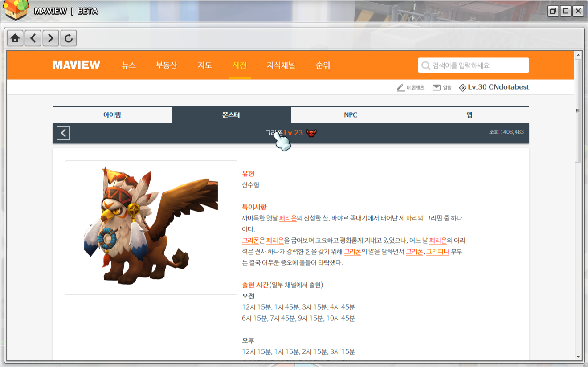This screenshot has width=588, height=367.
Task: Follow first 페리온 link in description
Action: (288, 218)
